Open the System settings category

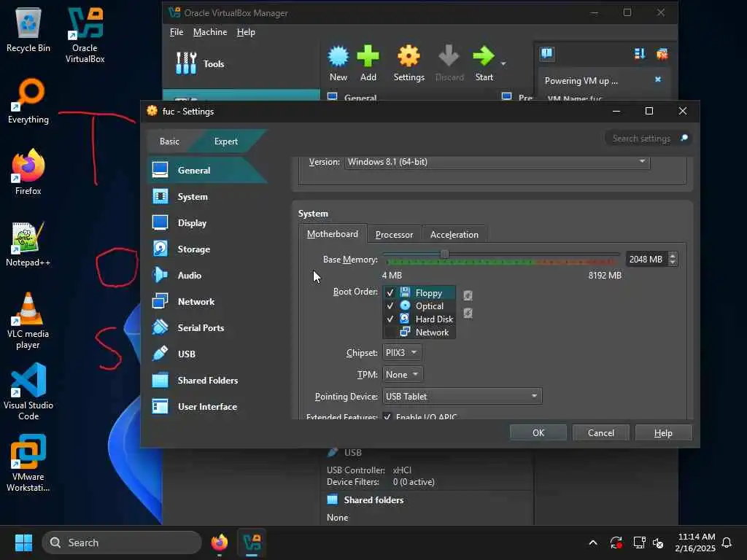coord(206,196)
